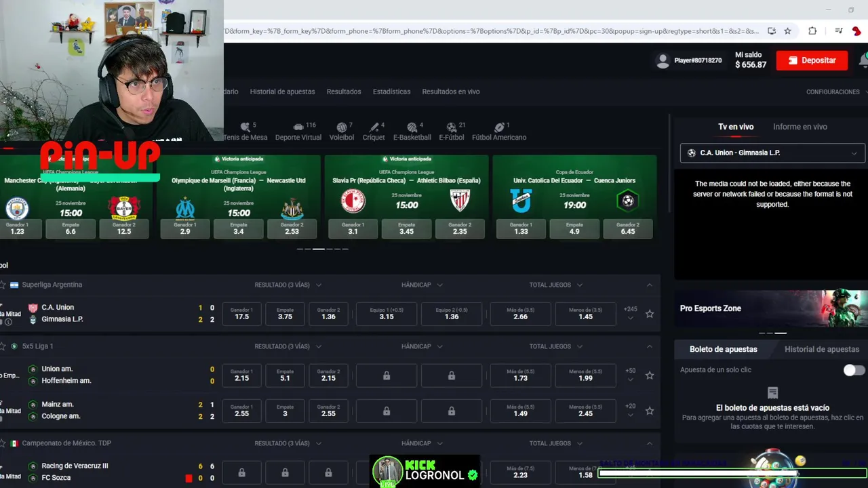Open Fútbol Americano sport category

(499, 131)
